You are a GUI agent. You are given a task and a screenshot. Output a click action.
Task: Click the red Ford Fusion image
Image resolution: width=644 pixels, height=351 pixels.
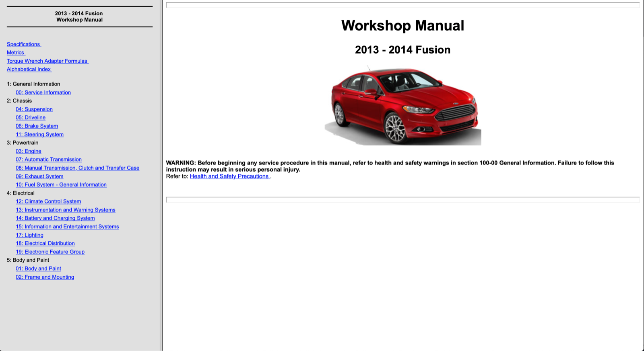[x=402, y=105]
